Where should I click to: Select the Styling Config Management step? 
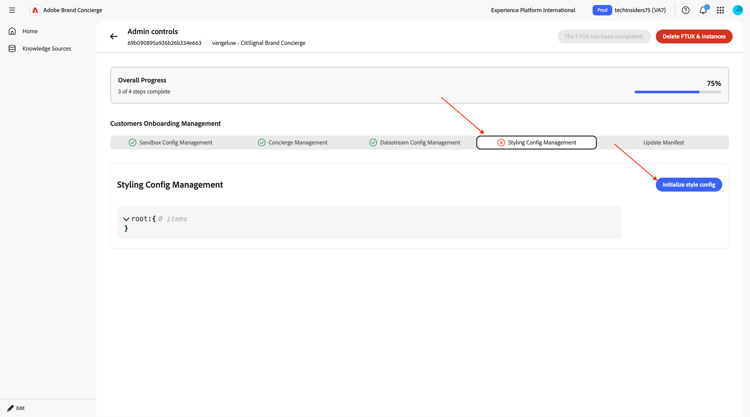[536, 143]
